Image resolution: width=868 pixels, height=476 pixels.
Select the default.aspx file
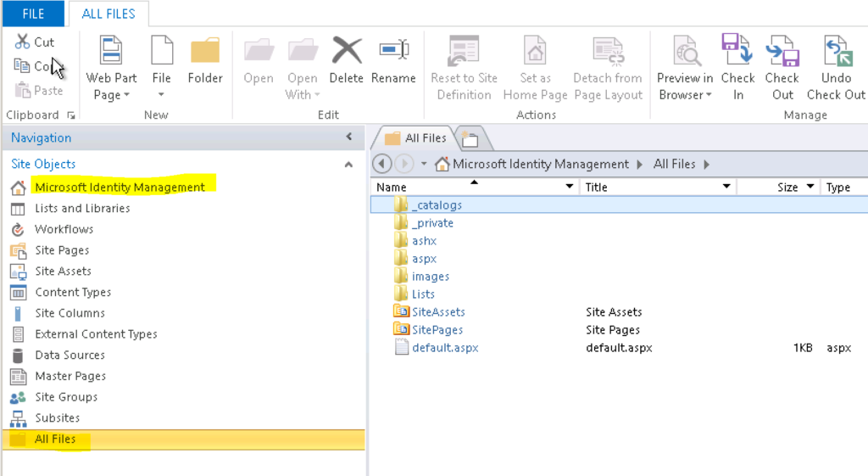point(445,348)
